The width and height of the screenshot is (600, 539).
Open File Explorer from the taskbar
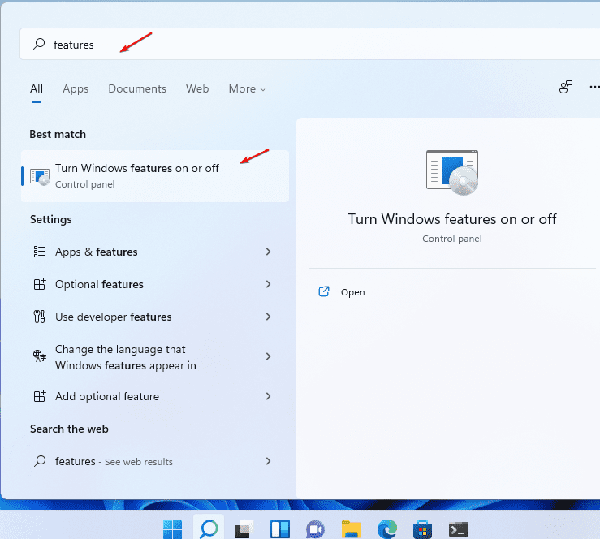351,528
